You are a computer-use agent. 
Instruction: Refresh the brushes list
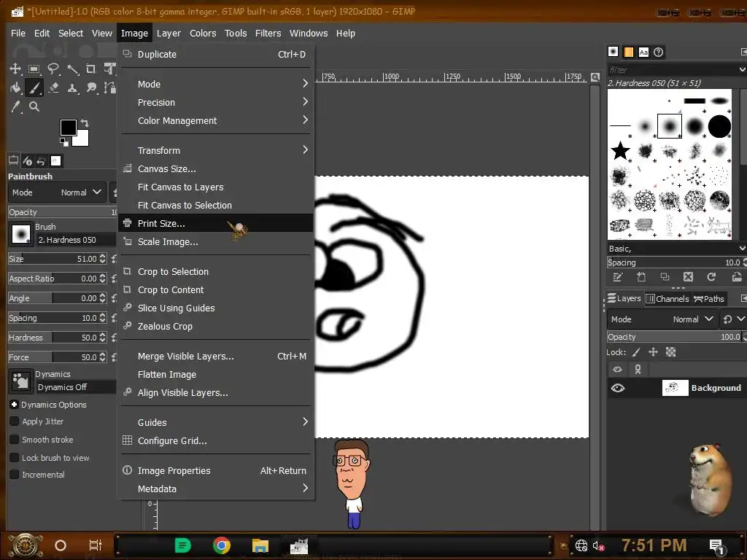(711, 277)
